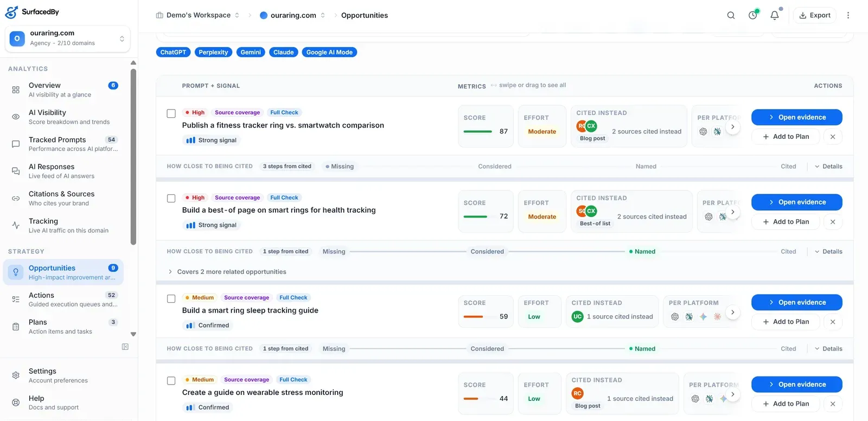Click the Tracking pulse icon

coord(16,225)
